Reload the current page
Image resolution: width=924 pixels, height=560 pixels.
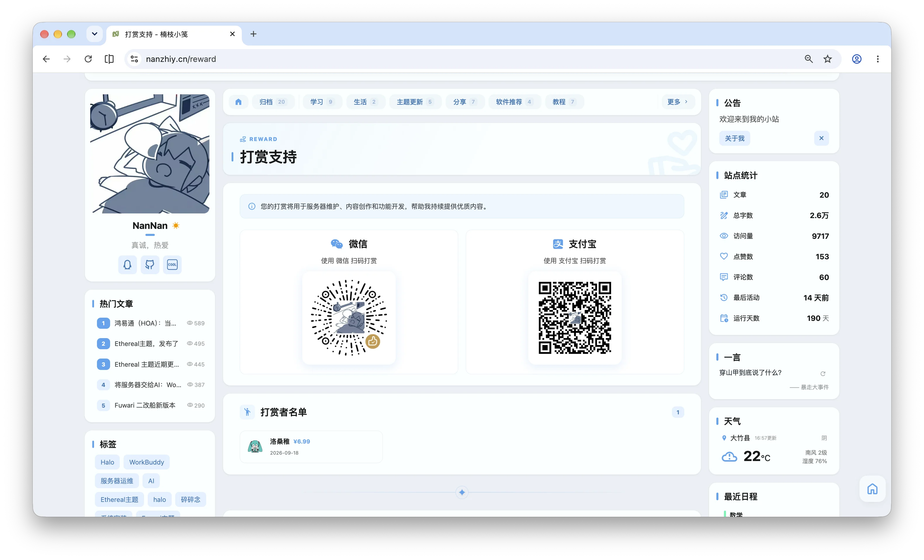click(x=88, y=59)
